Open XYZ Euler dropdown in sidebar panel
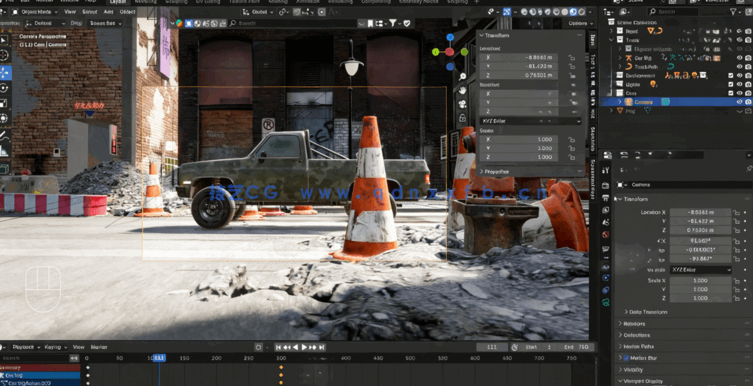The height and width of the screenshot is (386, 753). pyautogui.click(x=531, y=121)
